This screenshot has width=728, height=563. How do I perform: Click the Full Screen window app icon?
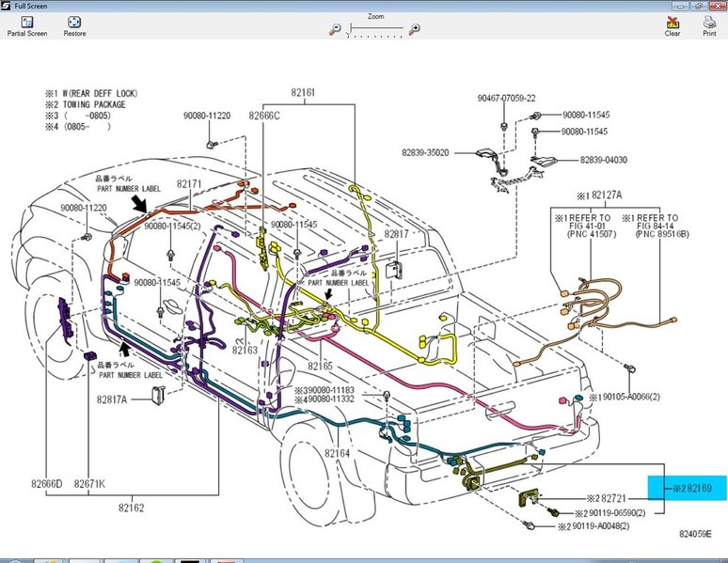click(x=6, y=6)
